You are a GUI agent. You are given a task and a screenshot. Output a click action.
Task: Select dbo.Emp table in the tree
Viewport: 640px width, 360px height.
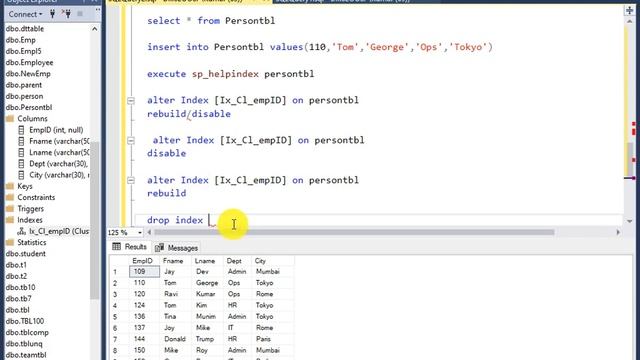point(21,40)
